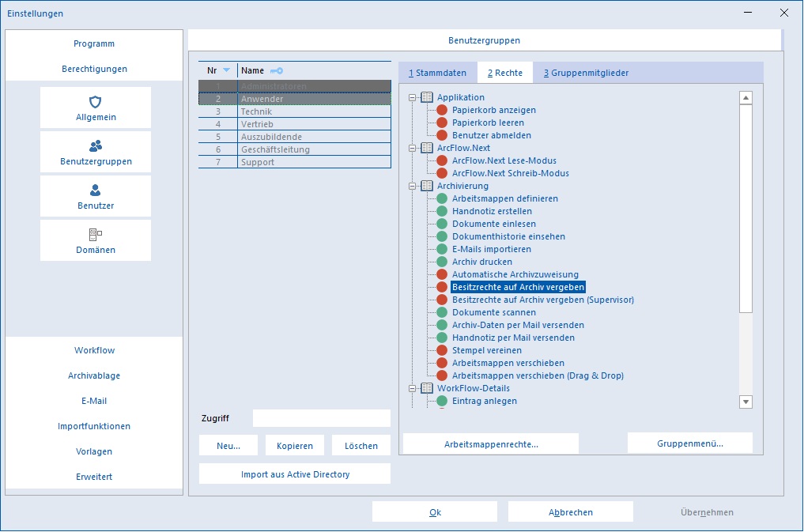
Task: Click Import aus Active Directory
Action: tap(295, 474)
